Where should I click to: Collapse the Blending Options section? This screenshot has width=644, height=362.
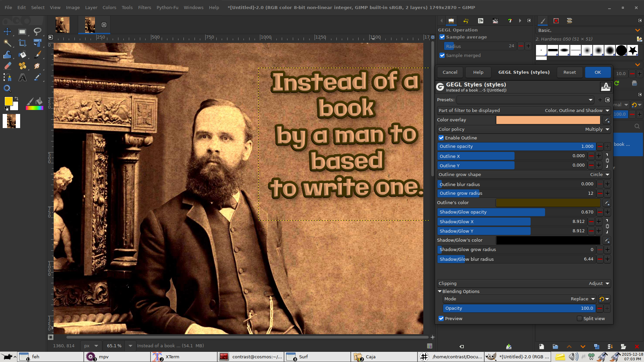coord(440,291)
